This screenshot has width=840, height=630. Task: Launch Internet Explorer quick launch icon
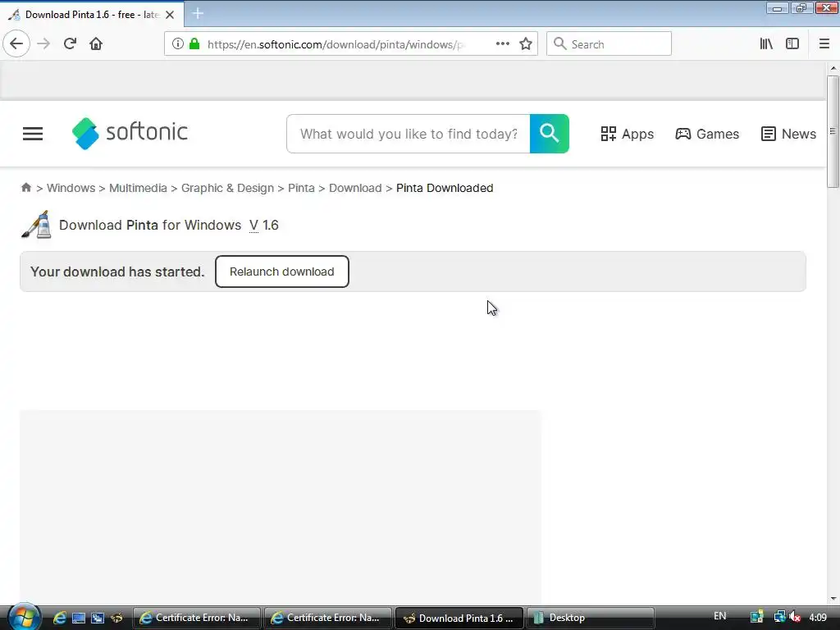59,618
